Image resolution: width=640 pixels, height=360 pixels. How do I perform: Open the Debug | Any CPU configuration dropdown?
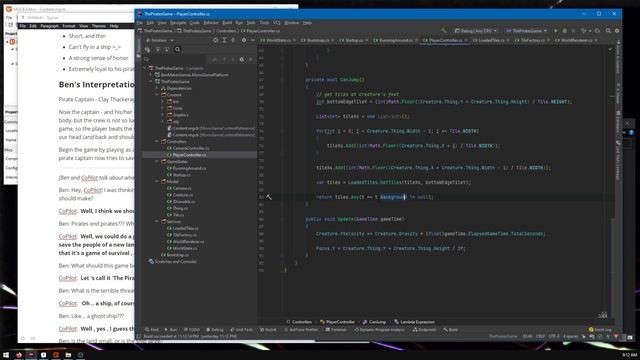tap(476, 31)
